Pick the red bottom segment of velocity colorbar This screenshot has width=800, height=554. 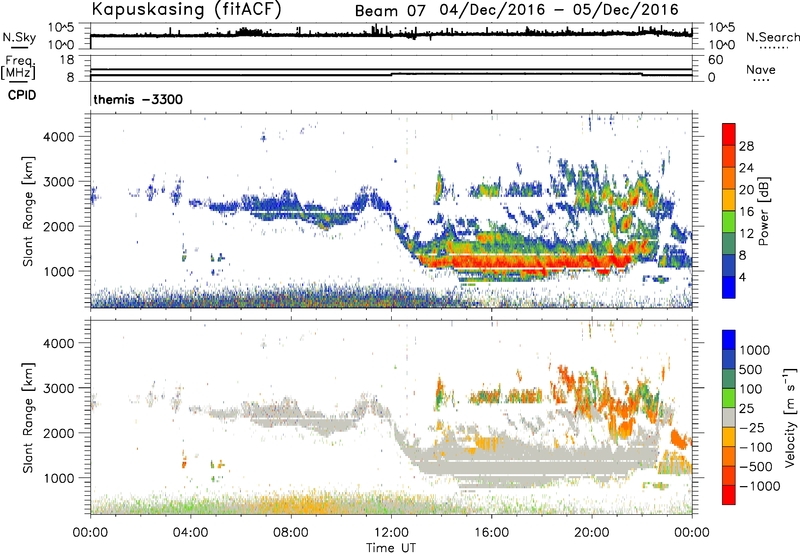pos(729,495)
